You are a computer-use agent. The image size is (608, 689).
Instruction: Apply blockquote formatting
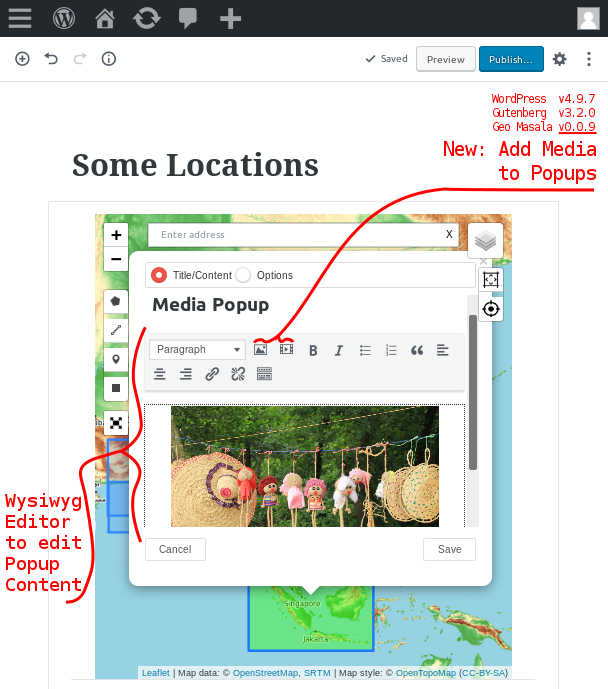coord(417,350)
